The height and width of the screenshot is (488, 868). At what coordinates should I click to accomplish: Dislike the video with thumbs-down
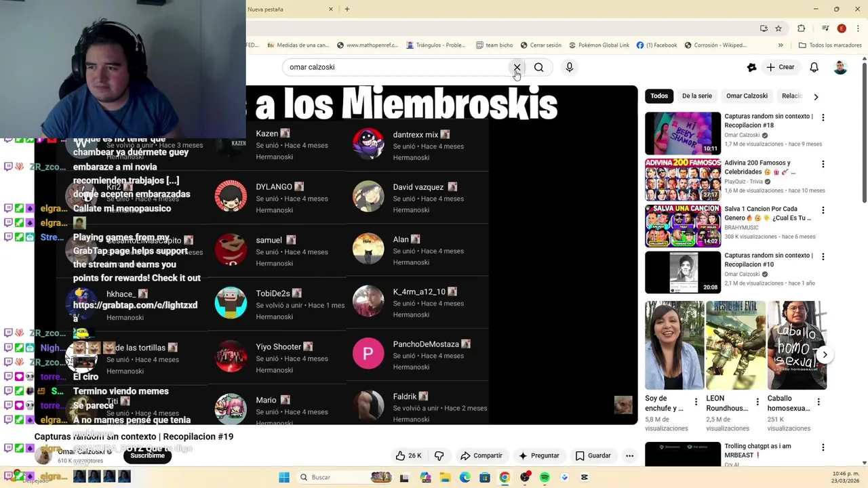point(439,455)
